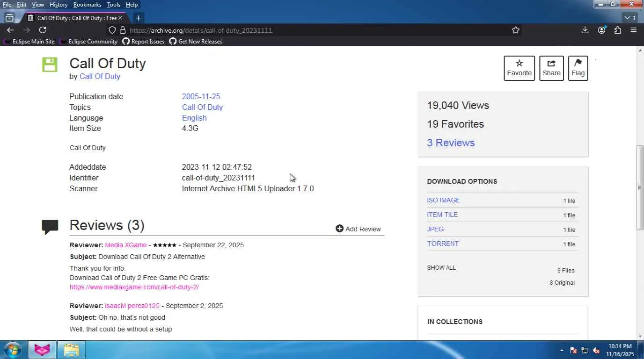Click the workspace icon left of the tab
644x359 pixels.
(x=9, y=18)
